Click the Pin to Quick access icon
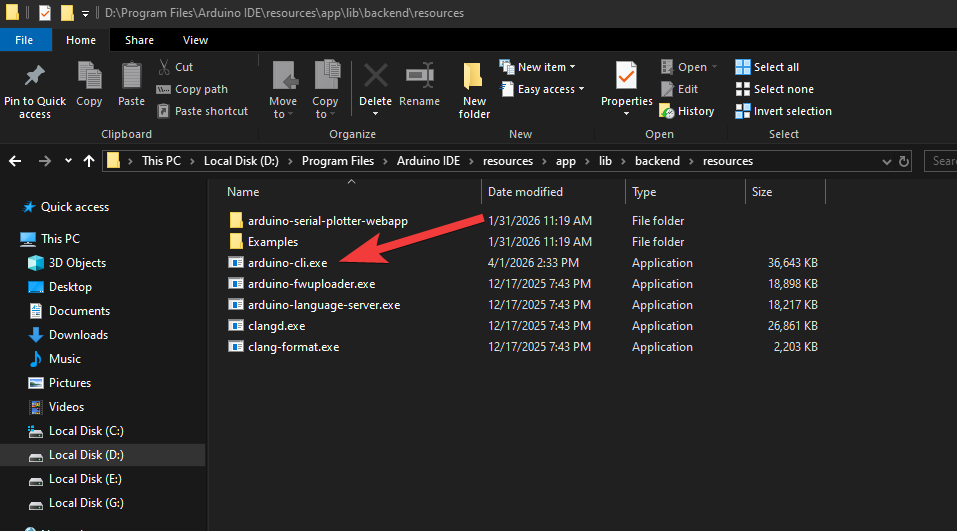 pos(34,78)
